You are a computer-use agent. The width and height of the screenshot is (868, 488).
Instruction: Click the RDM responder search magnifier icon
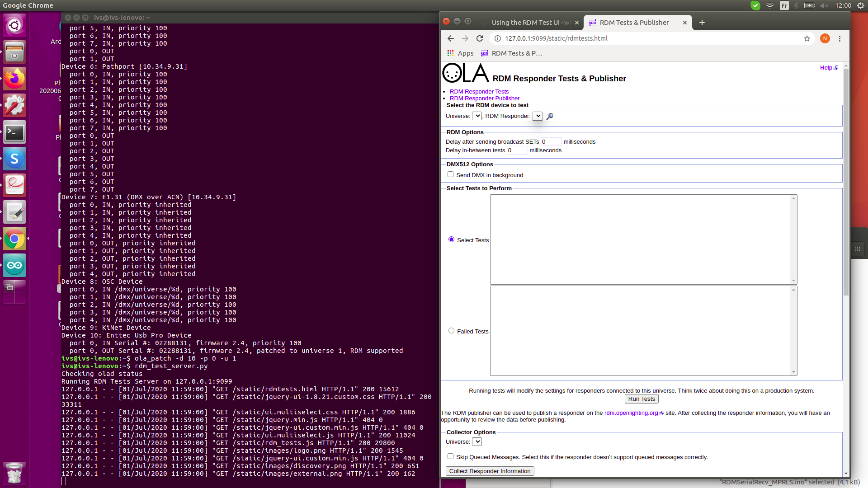[550, 116]
